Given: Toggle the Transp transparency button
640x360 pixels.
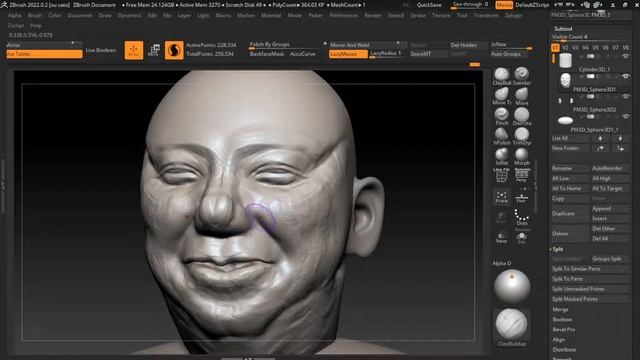Looking at the screenshot, I should 502,238.
